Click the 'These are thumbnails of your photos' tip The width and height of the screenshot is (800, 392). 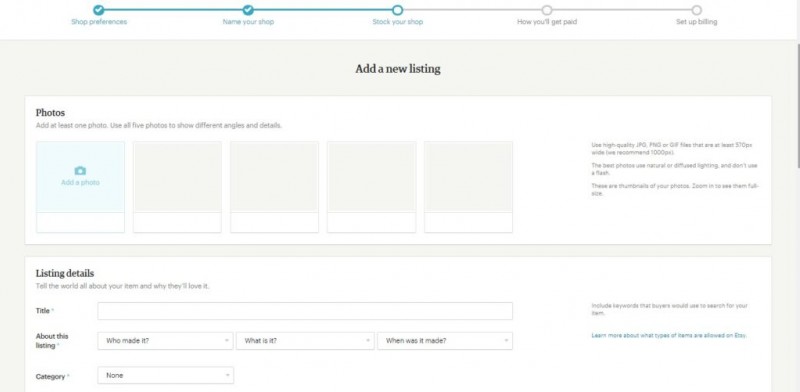pos(675,190)
